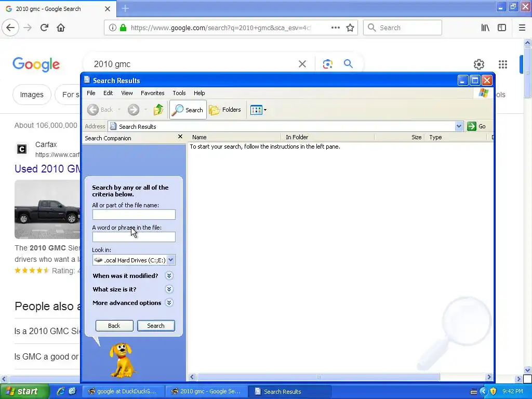Toggle Folders pane in Explorer toolbar
Screen dimensions: 532x399
225,110
